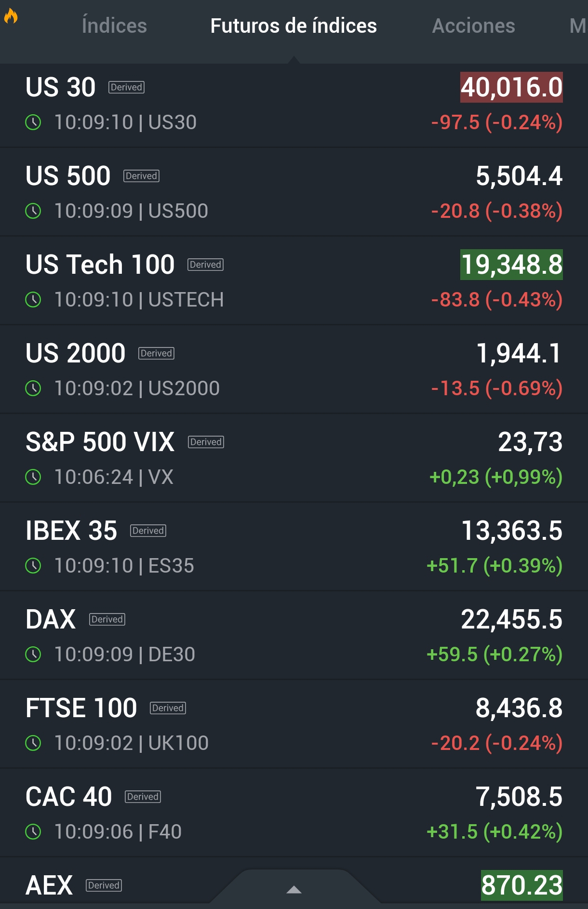Image resolution: width=588 pixels, height=909 pixels.
Task: Click the red 40,016.0 price box
Action: coord(511,87)
